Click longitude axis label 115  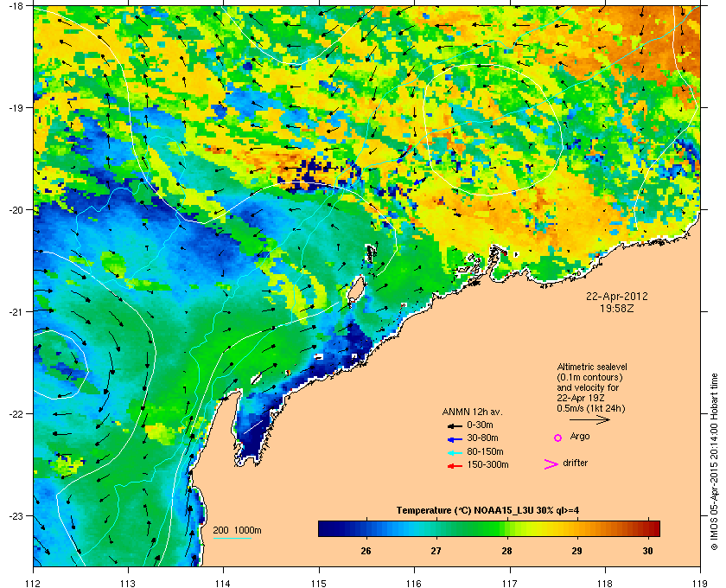point(319,584)
